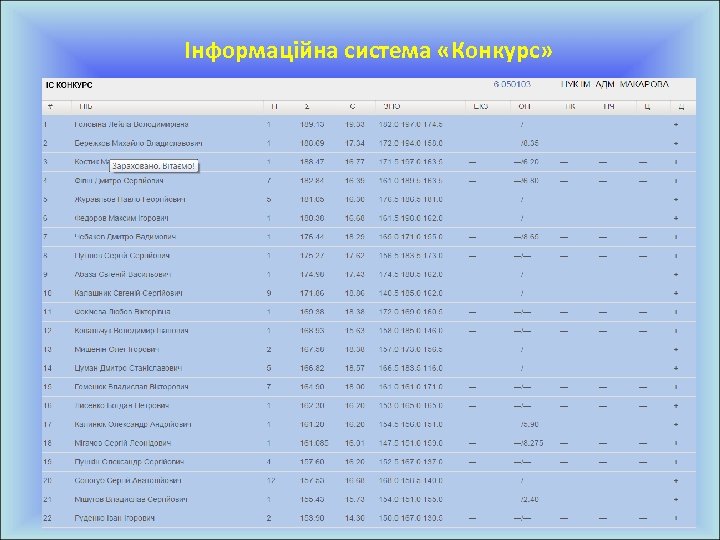
Task: Click the ПК dash in row 11
Action: pyautogui.click(x=564, y=312)
